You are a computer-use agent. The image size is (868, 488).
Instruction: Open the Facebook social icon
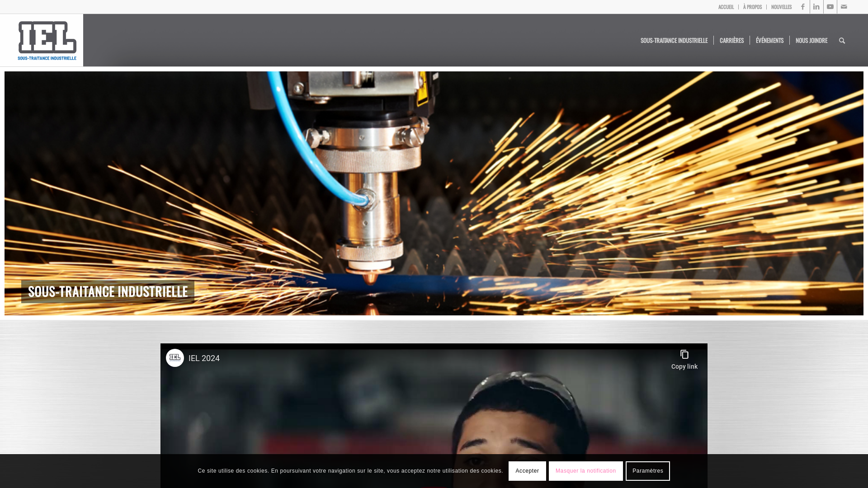803,7
